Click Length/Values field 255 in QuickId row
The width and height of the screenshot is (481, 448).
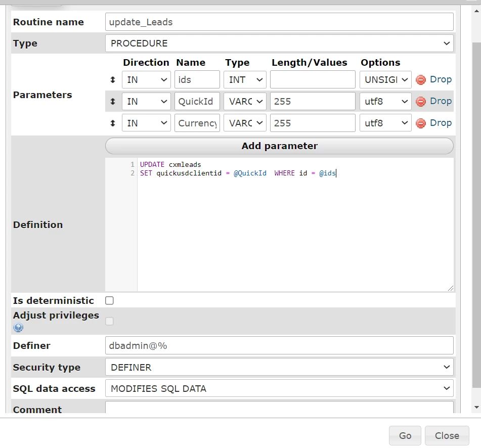(x=313, y=102)
